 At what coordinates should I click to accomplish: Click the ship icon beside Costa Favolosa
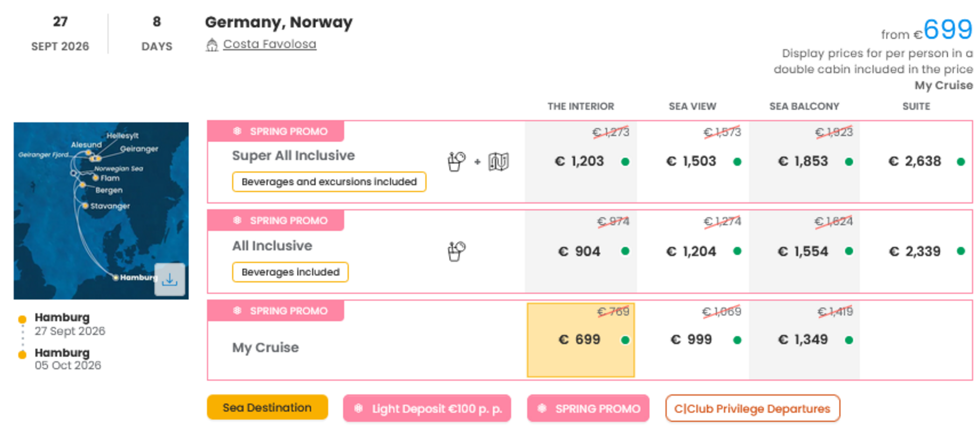(x=212, y=45)
